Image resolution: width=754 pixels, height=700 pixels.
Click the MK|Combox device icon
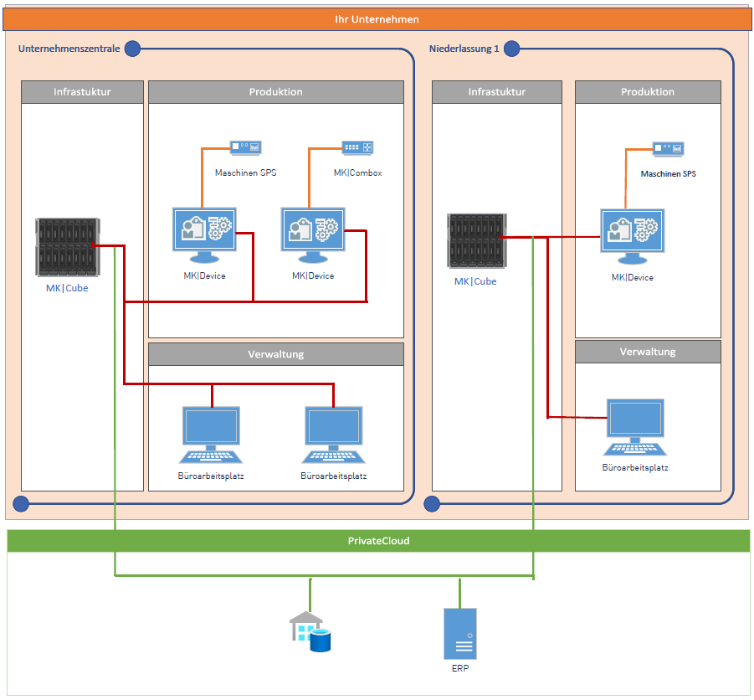[x=357, y=147]
